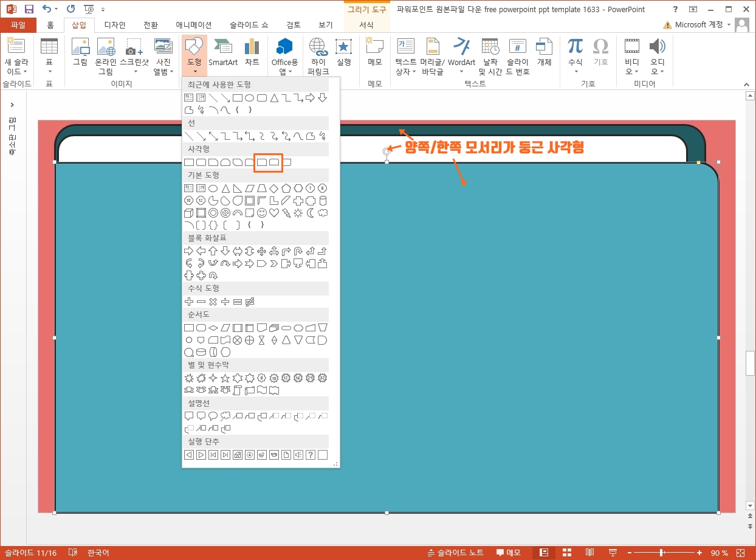Click the zoom slider handle
Image resolution: width=756 pixels, height=560 pixels.
tap(661, 553)
